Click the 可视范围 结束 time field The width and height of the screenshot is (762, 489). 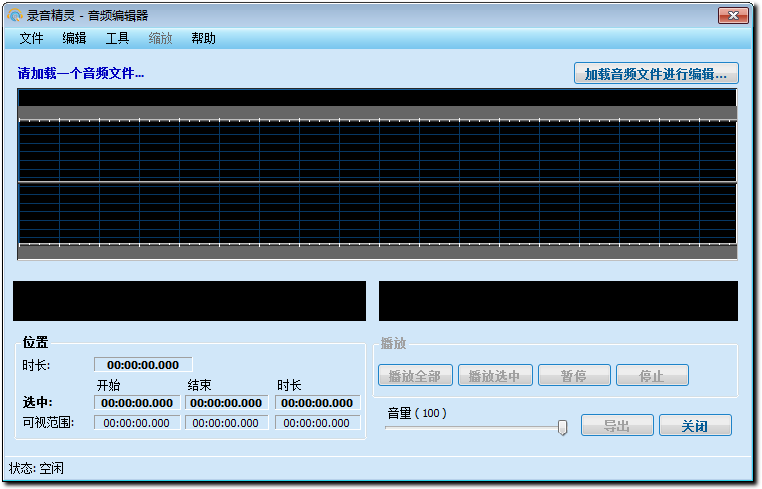(x=226, y=422)
